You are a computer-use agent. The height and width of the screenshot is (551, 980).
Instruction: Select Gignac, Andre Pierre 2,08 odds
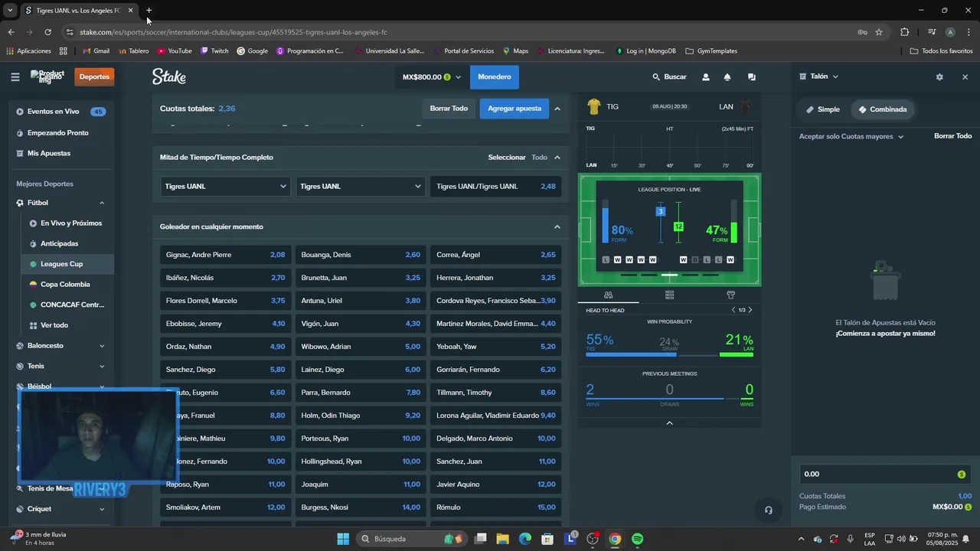tap(225, 255)
